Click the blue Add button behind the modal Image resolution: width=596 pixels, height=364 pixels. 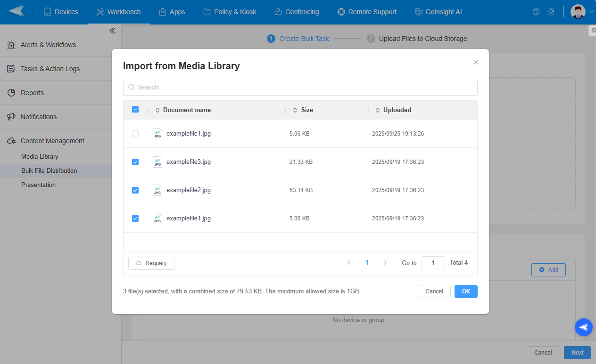click(x=548, y=270)
